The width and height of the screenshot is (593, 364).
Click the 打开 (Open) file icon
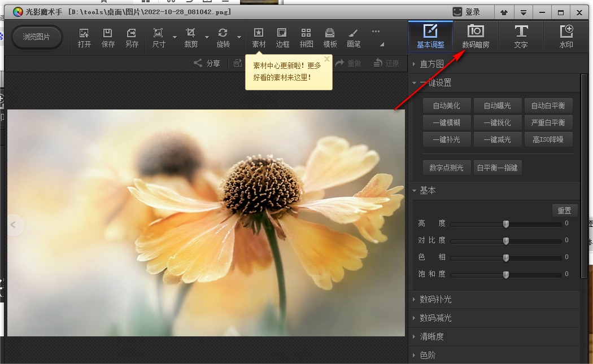[x=84, y=37]
